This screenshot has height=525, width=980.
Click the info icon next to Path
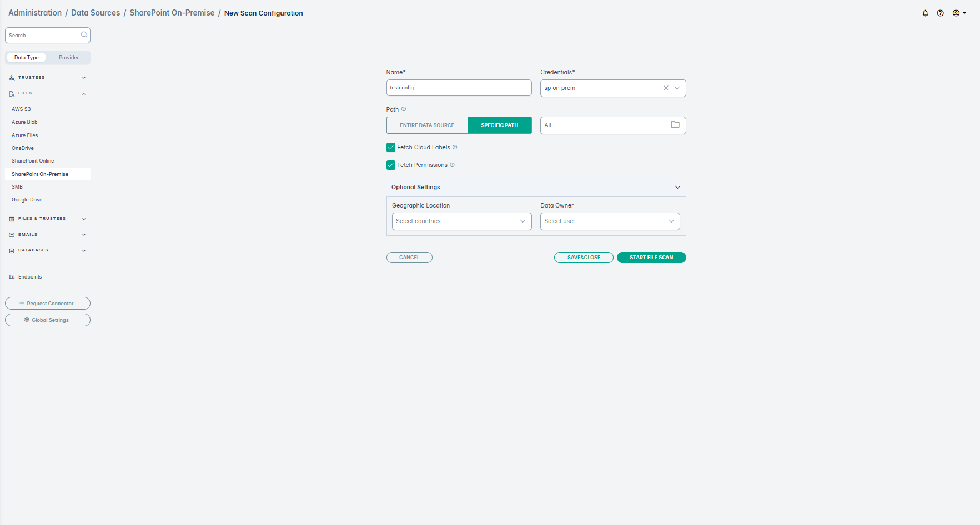tap(404, 109)
